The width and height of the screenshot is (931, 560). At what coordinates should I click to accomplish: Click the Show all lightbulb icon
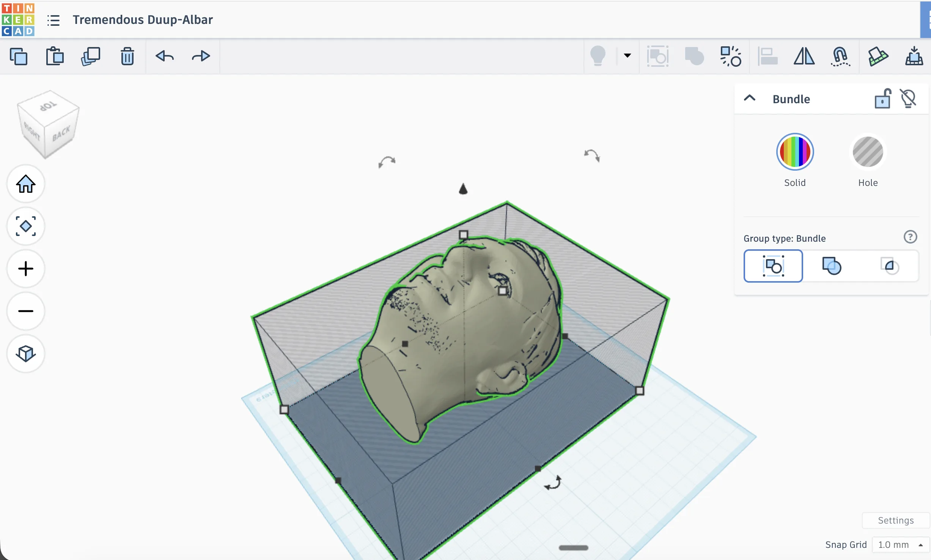point(598,56)
